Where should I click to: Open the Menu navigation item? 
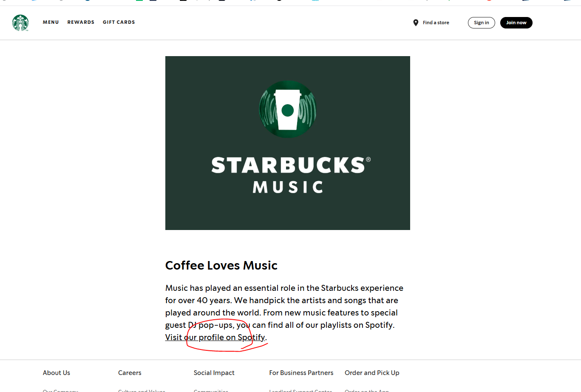[51, 22]
